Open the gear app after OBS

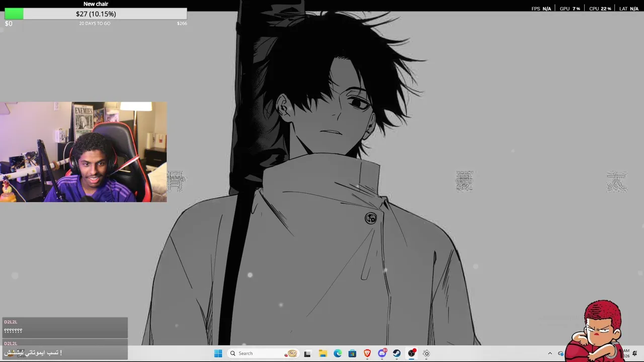(426, 353)
